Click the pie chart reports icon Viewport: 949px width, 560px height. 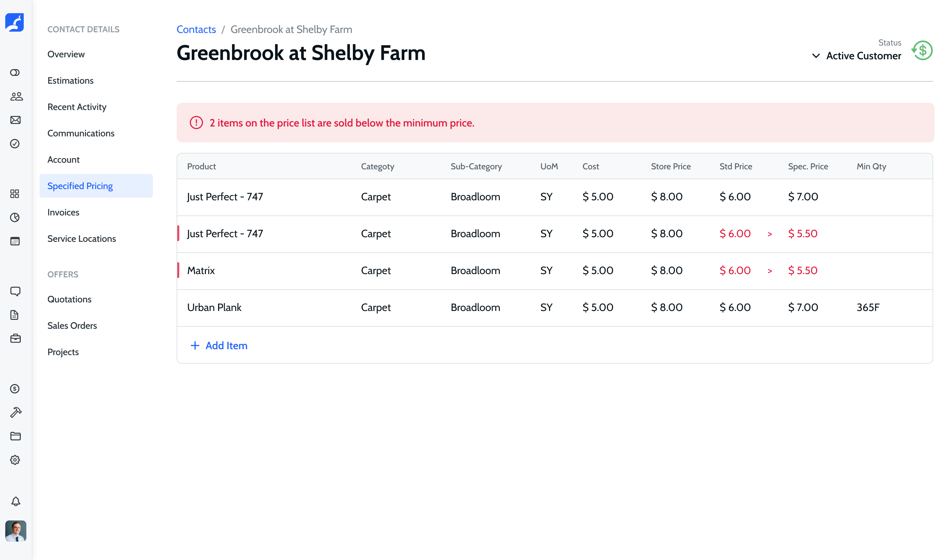(15, 217)
